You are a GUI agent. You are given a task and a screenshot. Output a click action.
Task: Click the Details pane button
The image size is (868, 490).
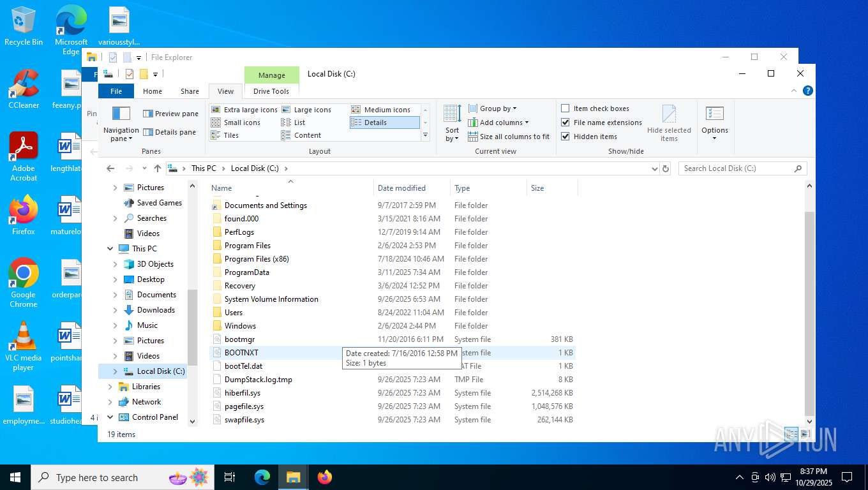[169, 132]
